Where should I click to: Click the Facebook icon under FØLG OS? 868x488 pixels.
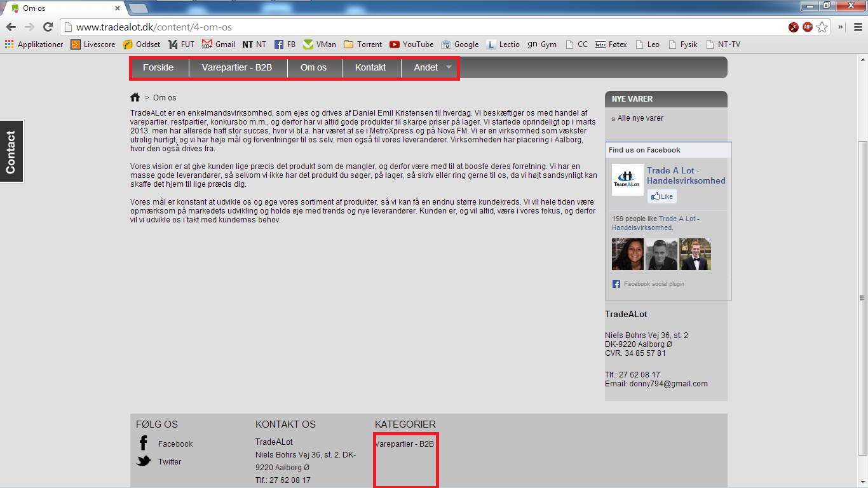[144, 443]
